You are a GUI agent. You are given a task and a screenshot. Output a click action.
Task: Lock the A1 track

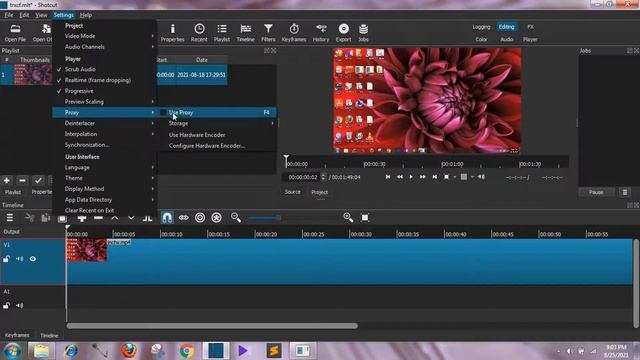7,305
